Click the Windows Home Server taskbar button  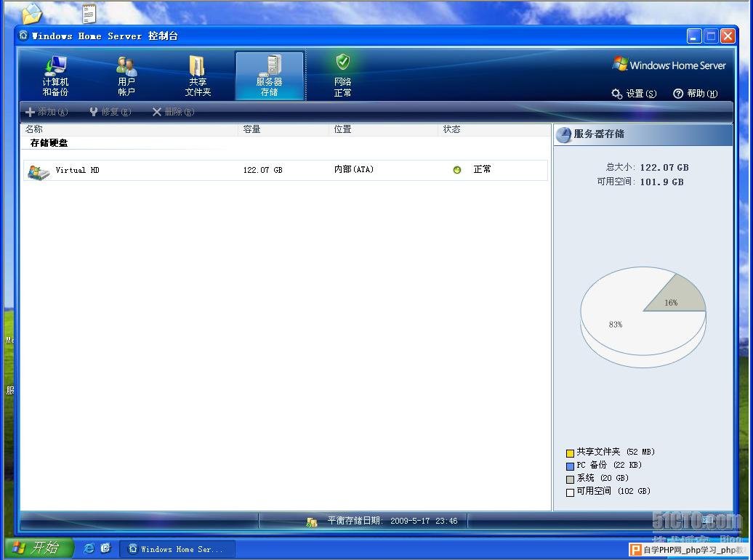coord(177,549)
